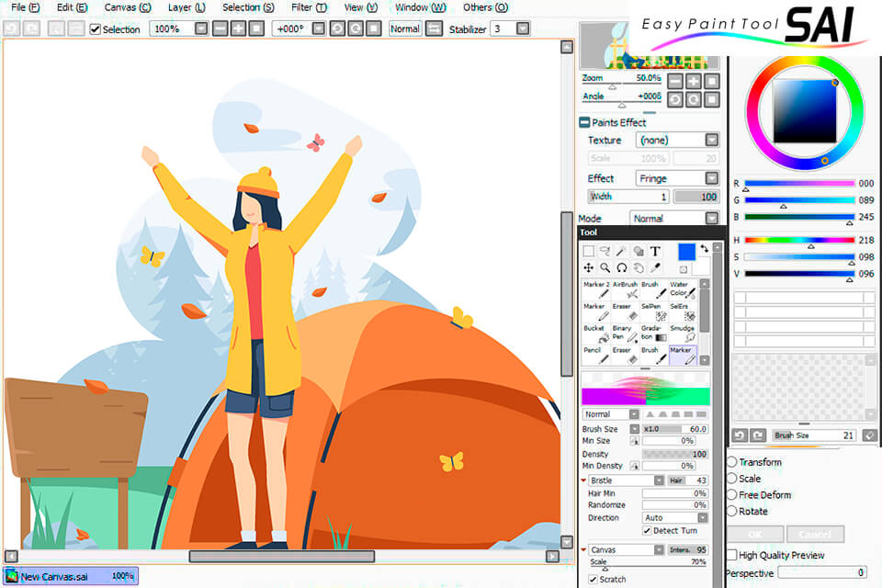Screen dimensions: 882x588
Task: Click the Perspective value field
Action: [x=821, y=572]
